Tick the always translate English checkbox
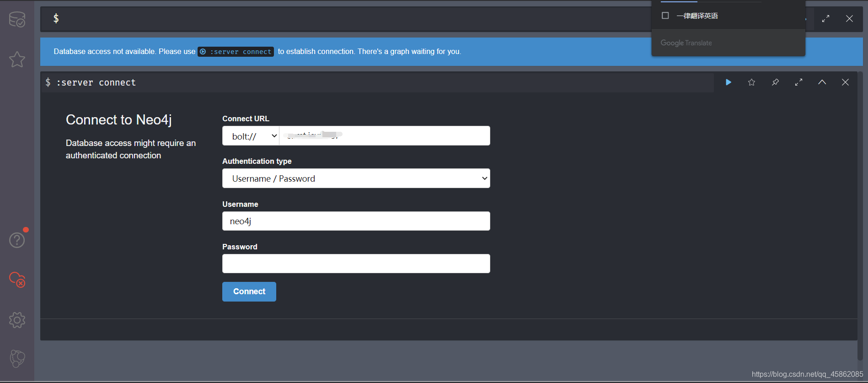Screen dimensions: 868x383 665,16
